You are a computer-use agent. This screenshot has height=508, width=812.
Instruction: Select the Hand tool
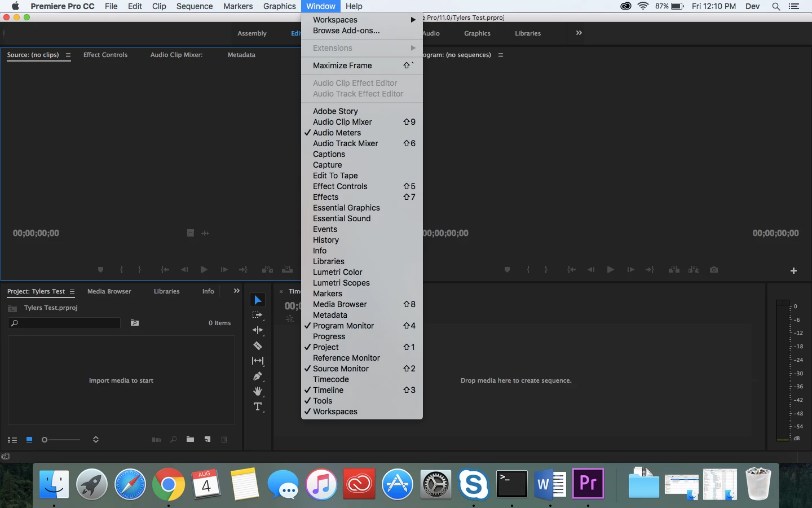click(x=258, y=391)
